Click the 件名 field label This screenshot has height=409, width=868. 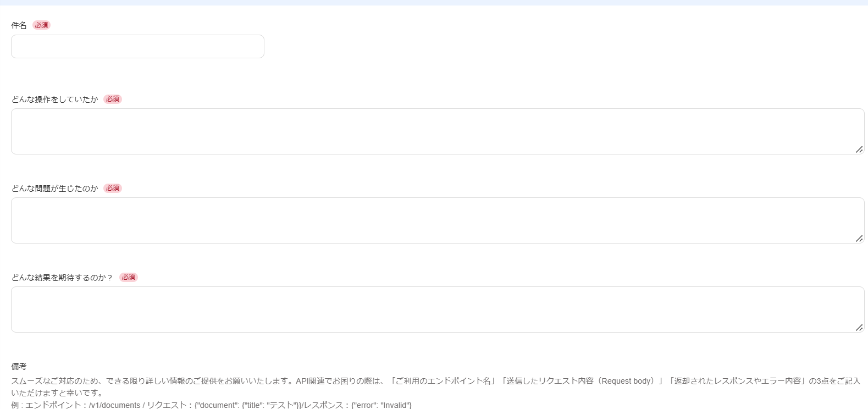[x=19, y=25]
